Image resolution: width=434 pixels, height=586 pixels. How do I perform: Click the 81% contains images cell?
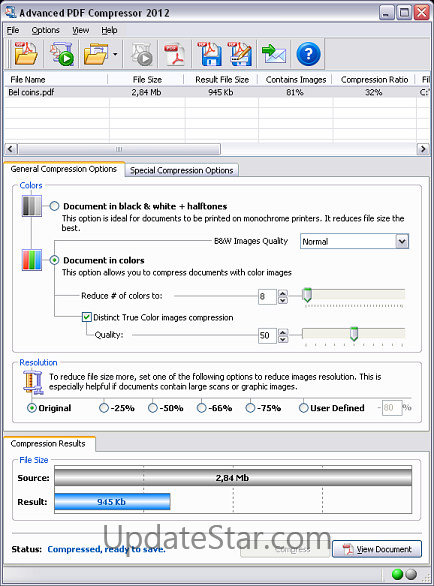pos(295,92)
